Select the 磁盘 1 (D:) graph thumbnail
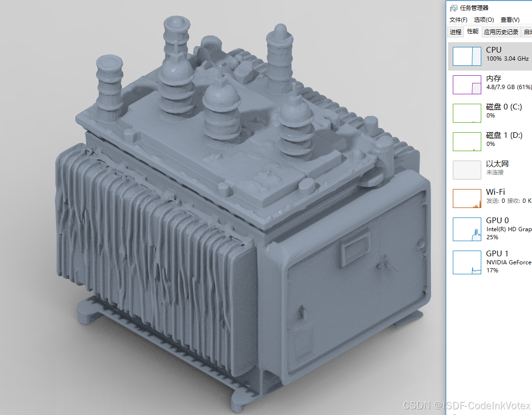The image size is (532, 415). click(467, 142)
